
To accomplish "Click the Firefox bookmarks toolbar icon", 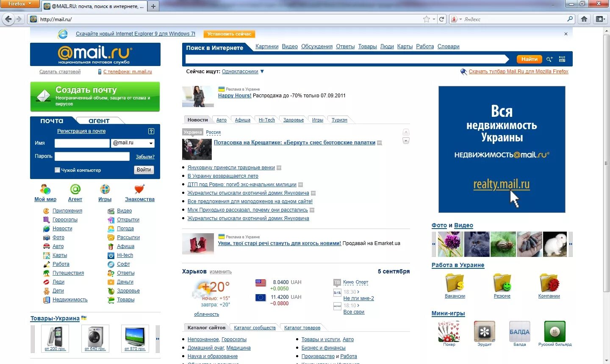I will point(600,19).
